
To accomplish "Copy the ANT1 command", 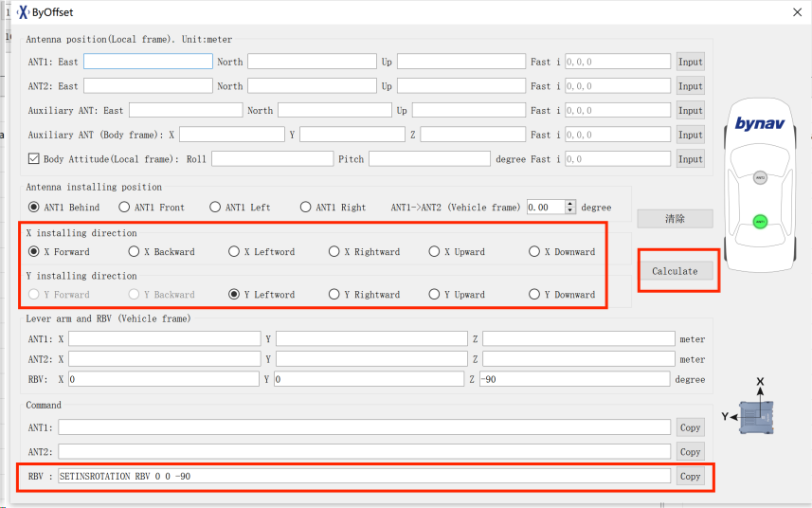I will tap(690, 427).
